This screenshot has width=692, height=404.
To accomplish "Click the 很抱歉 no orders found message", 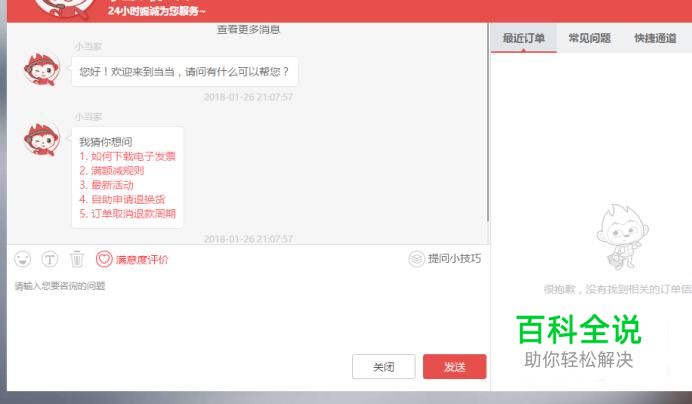I will click(617, 289).
